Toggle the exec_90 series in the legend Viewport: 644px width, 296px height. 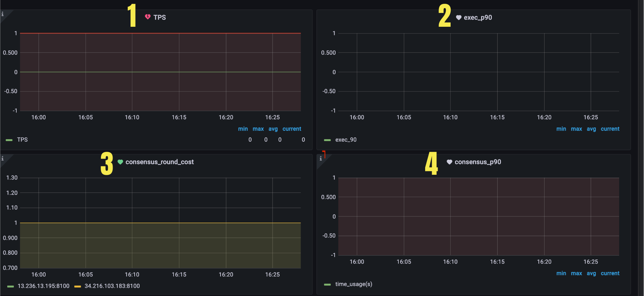pos(346,140)
